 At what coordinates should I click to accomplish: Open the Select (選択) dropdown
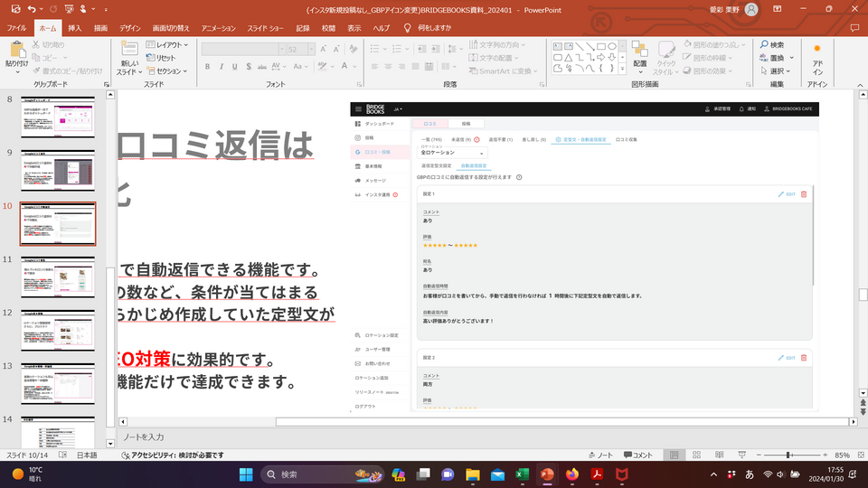pos(776,70)
